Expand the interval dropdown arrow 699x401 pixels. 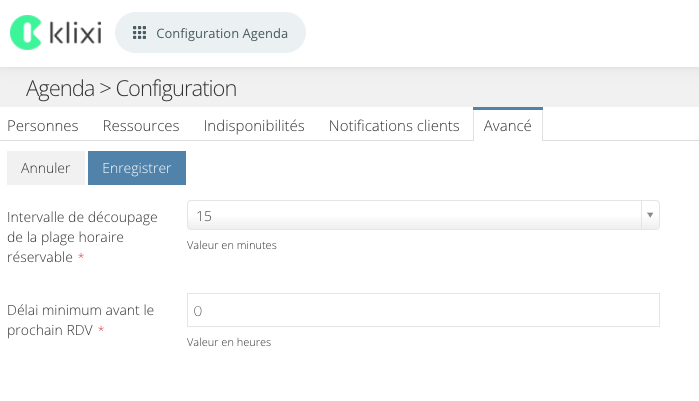pyautogui.click(x=650, y=215)
